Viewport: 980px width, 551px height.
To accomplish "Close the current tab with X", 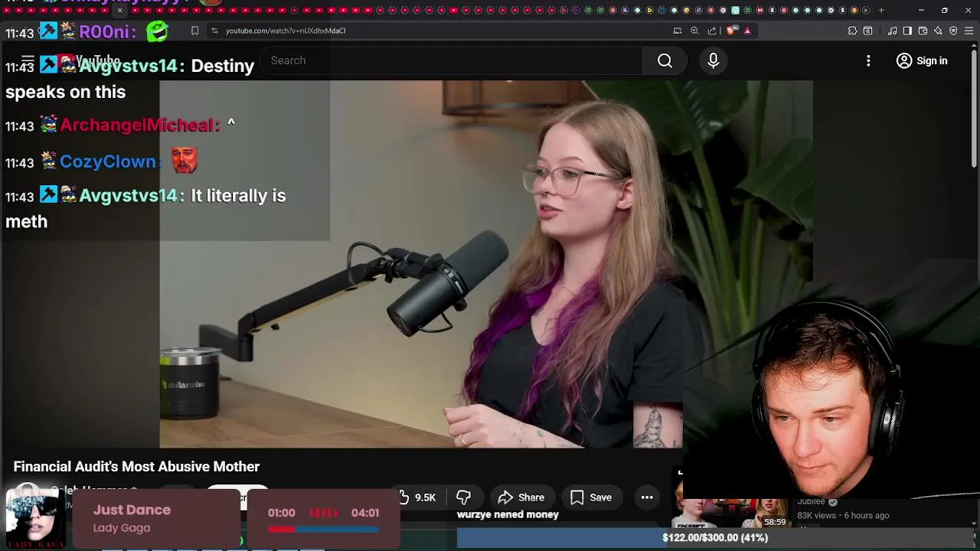I will (119, 10).
